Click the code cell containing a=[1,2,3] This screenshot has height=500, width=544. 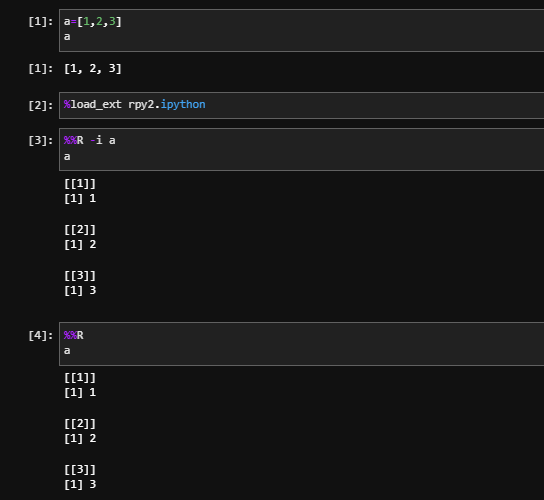point(301,31)
